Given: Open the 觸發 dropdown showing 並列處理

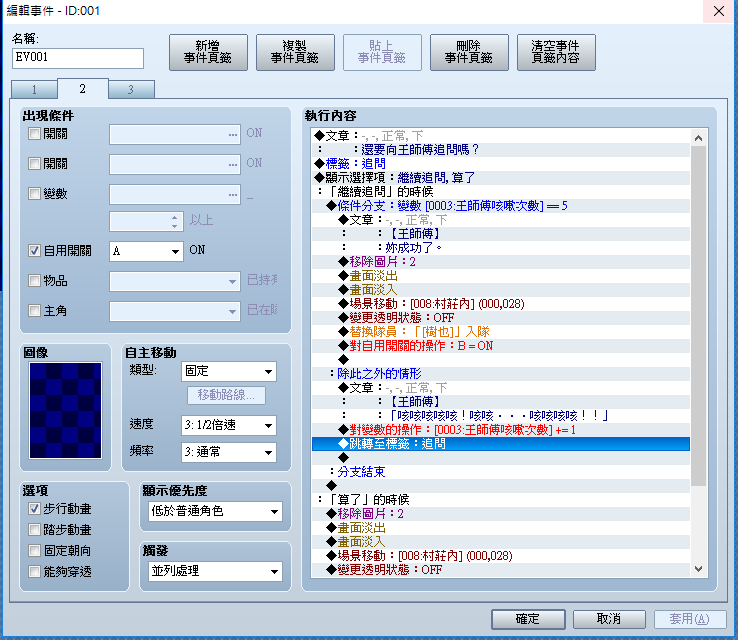Looking at the screenshot, I should (216, 571).
